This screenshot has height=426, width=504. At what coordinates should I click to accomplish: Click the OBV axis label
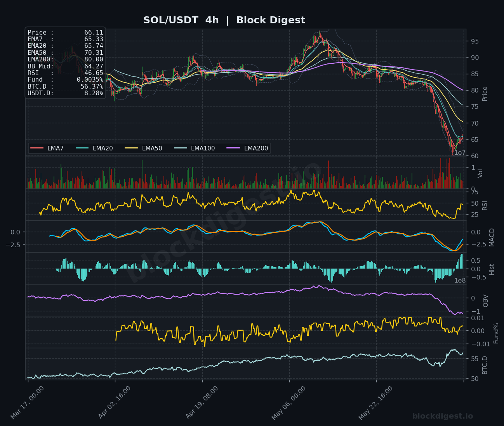click(x=485, y=301)
